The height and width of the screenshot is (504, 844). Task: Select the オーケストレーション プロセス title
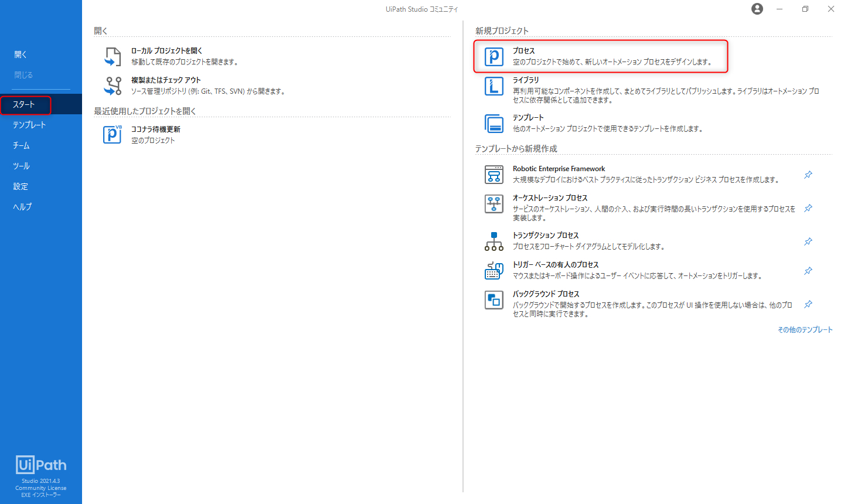[x=550, y=198]
